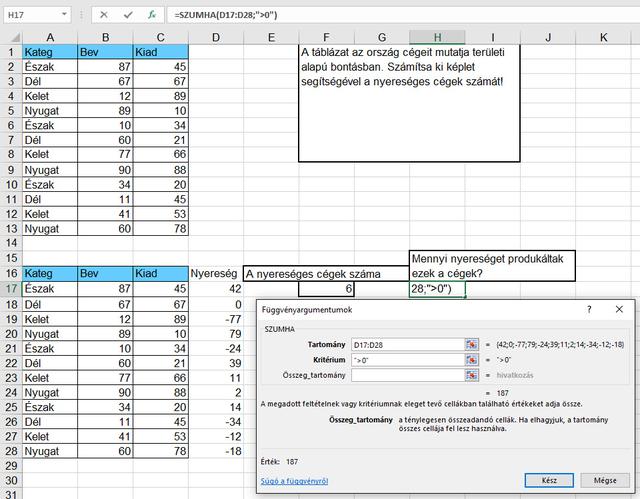Open the Name Box dropdown arrow

tap(64, 15)
